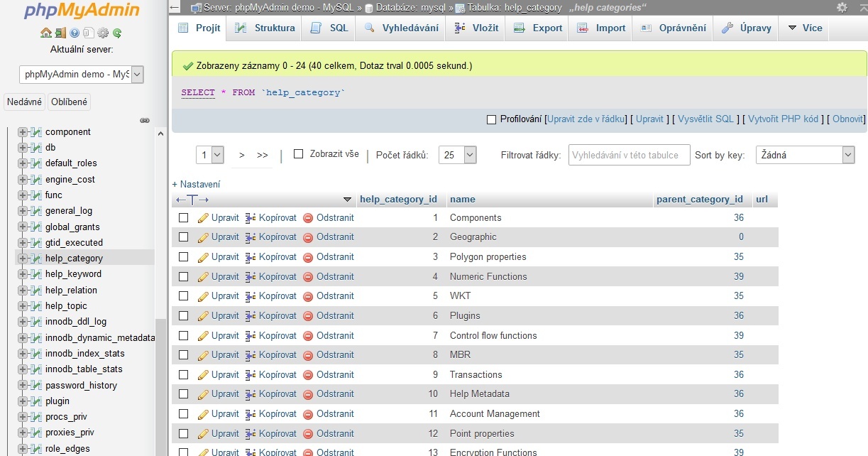This screenshot has width=868, height=456.
Task: Select row checkbox for Geographic
Action: tap(184, 237)
